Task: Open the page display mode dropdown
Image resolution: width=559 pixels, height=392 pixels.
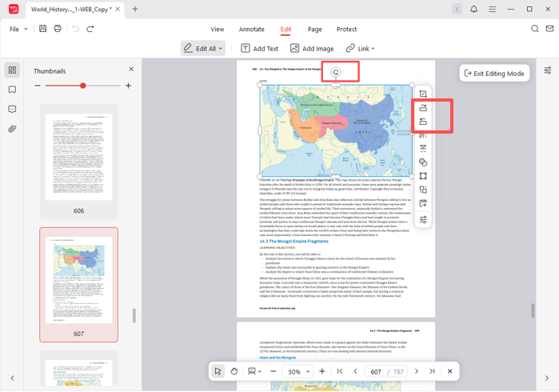Action: pos(254,371)
